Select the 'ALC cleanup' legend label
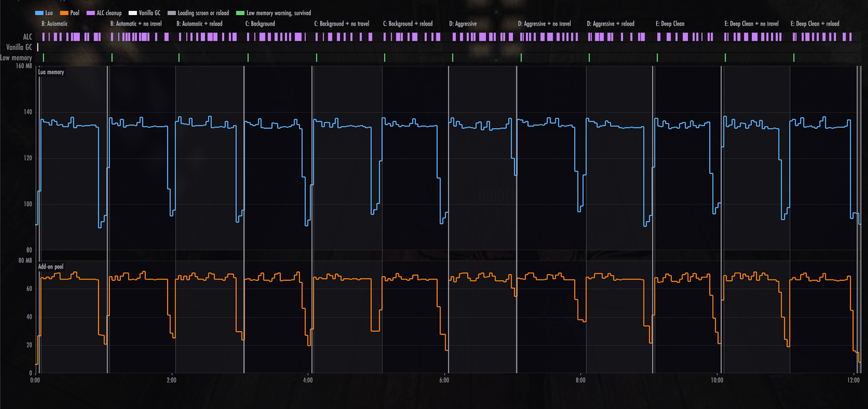Image resolution: width=868 pixels, height=409 pixels. [x=110, y=13]
